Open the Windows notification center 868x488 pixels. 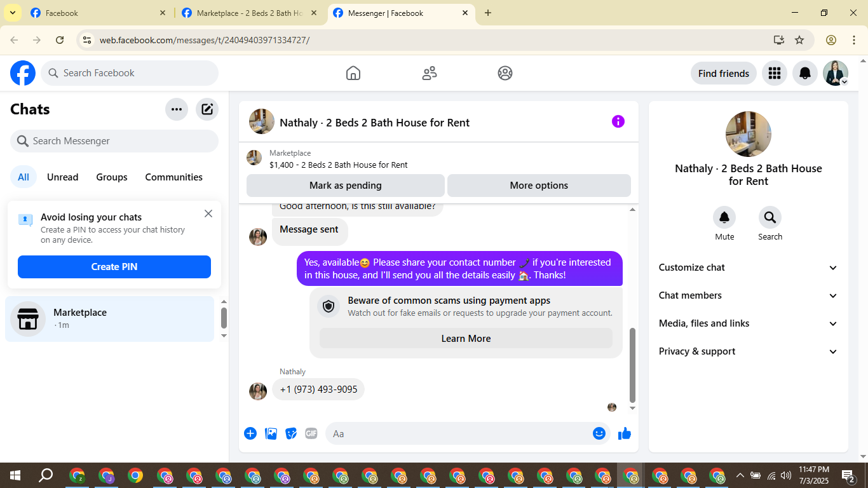pyautogui.click(x=848, y=475)
